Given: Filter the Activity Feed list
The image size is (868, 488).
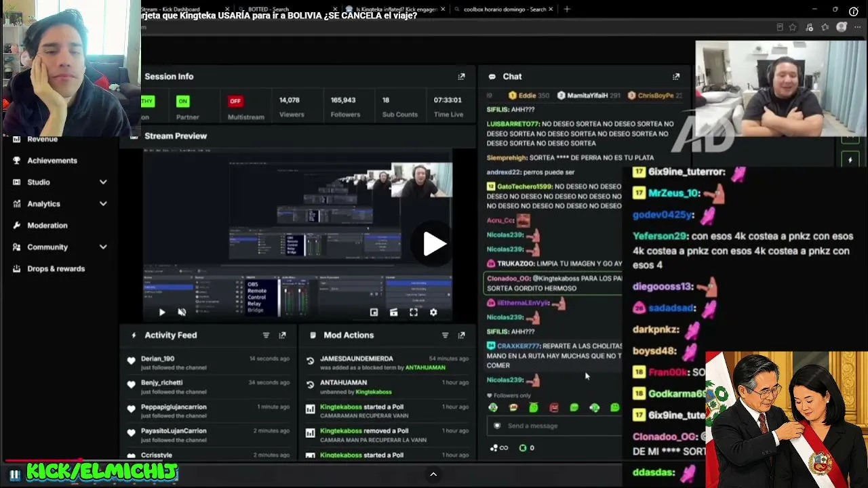Looking at the screenshot, I should (x=266, y=335).
